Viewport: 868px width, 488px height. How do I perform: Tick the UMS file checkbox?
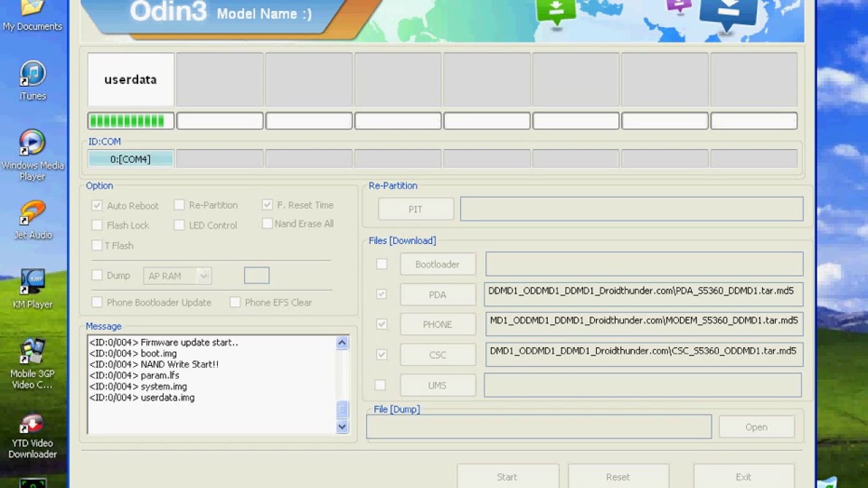click(380, 385)
